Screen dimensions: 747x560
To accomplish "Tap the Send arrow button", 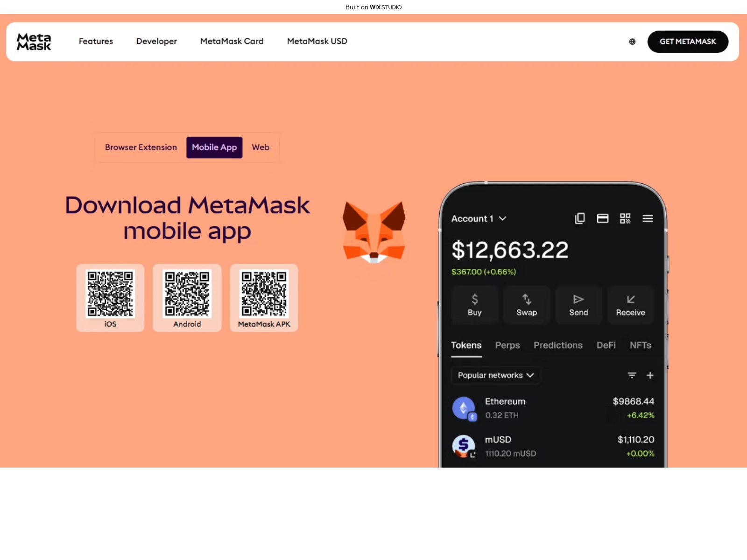I will 578,305.
